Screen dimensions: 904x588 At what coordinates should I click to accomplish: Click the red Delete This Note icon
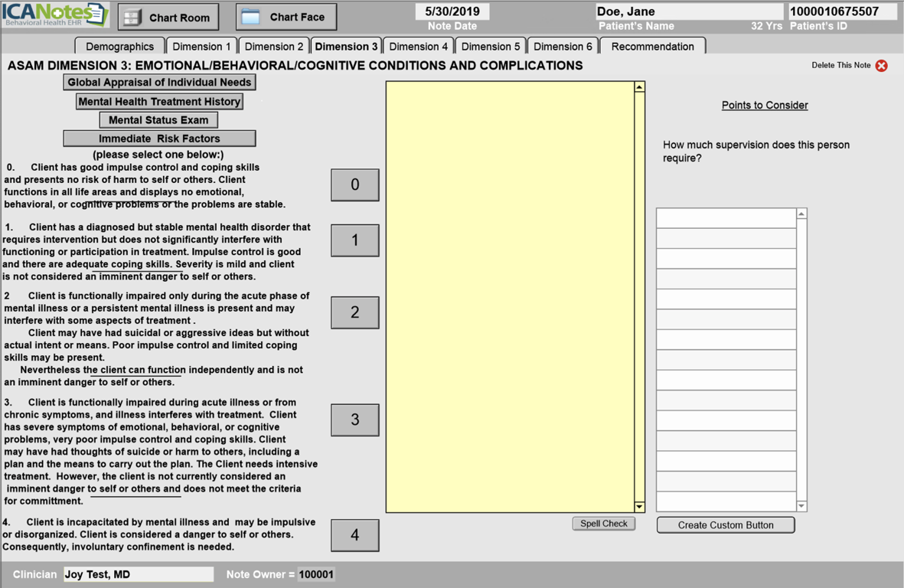[882, 66]
